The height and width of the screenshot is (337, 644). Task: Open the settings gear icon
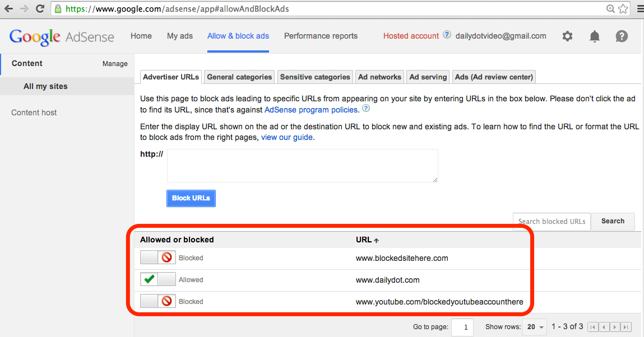(567, 36)
